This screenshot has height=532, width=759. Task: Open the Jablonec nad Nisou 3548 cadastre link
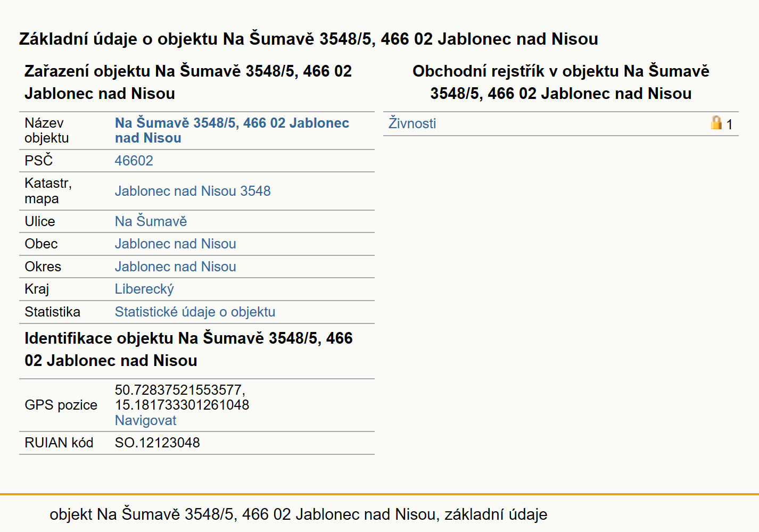tap(193, 191)
